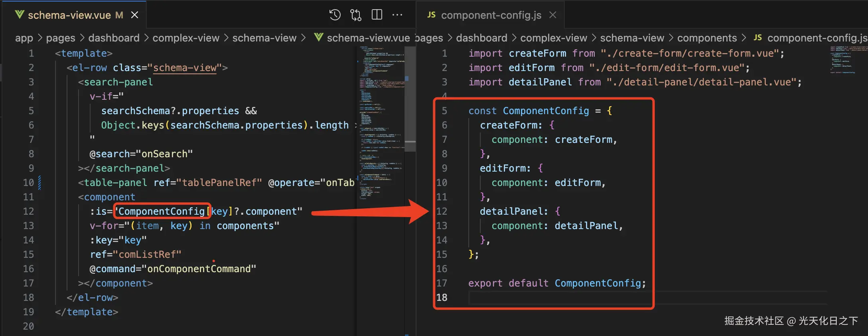This screenshot has width=868, height=336.
Task: Click 'component: createForm,' on line 7
Action: [x=554, y=139]
